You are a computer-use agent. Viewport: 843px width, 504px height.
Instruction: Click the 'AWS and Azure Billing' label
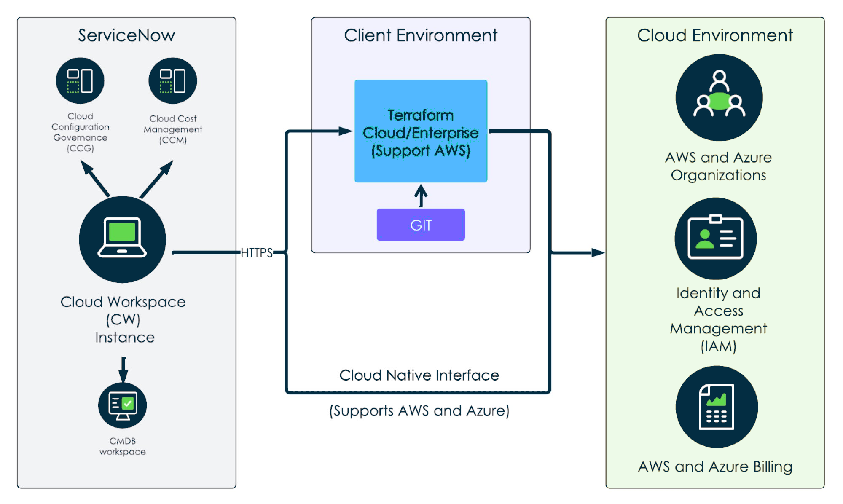tap(715, 466)
